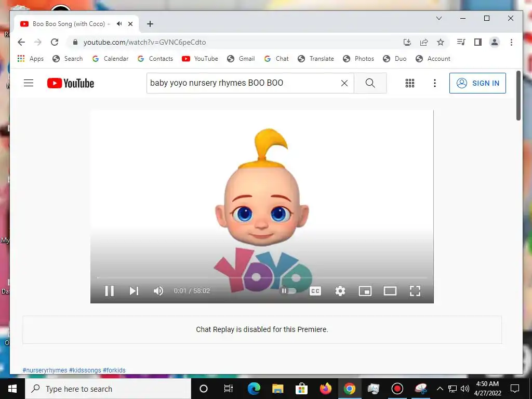Screen dimensions: 532x399
Task: Open the notification center
Action: pyautogui.click(x=515, y=389)
